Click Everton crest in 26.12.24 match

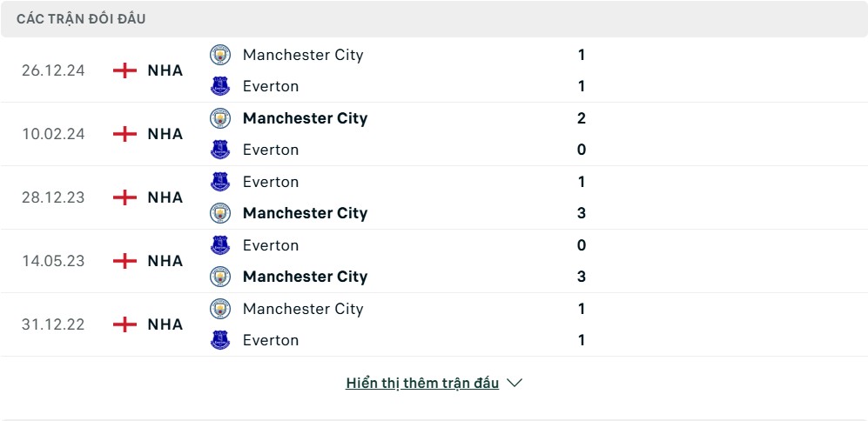pos(220,86)
